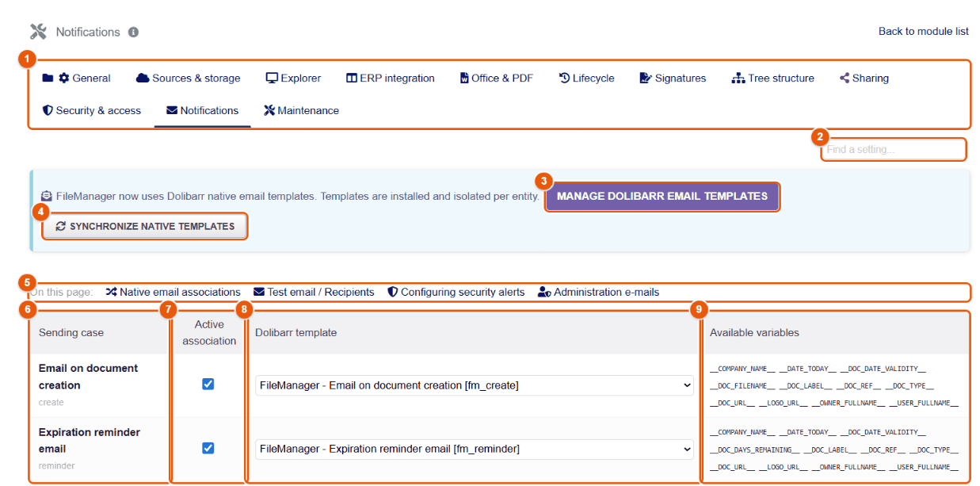Click the __DOC_FILENAME__ variable text
980x486 pixels.
pyautogui.click(x=742, y=386)
